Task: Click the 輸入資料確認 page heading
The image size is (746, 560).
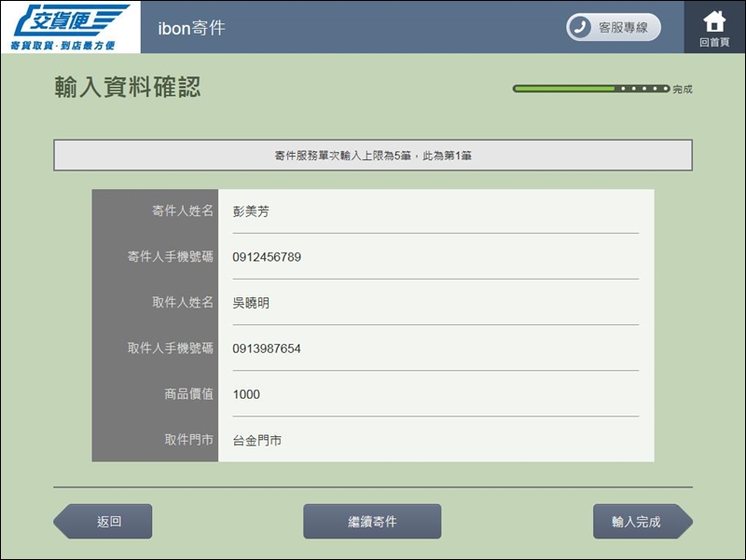Action: pyautogui.click(x=128, y=89)
